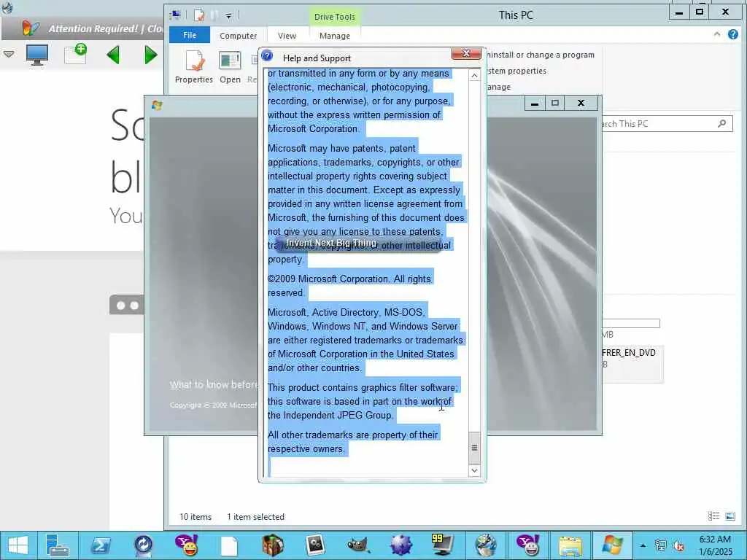This screenshot has width=747, height=560.
Task: Go back with the green left arrow
Action: coord(113,55)
